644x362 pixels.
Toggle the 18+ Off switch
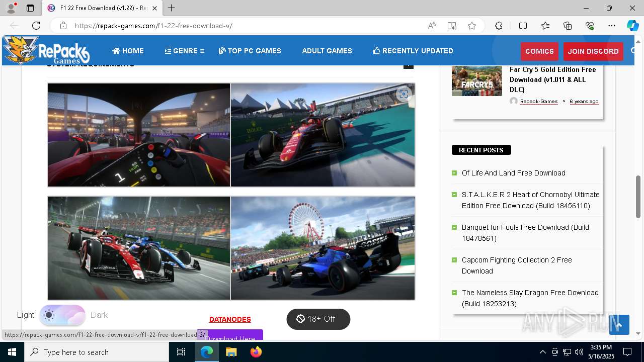(x=318, y=319)
